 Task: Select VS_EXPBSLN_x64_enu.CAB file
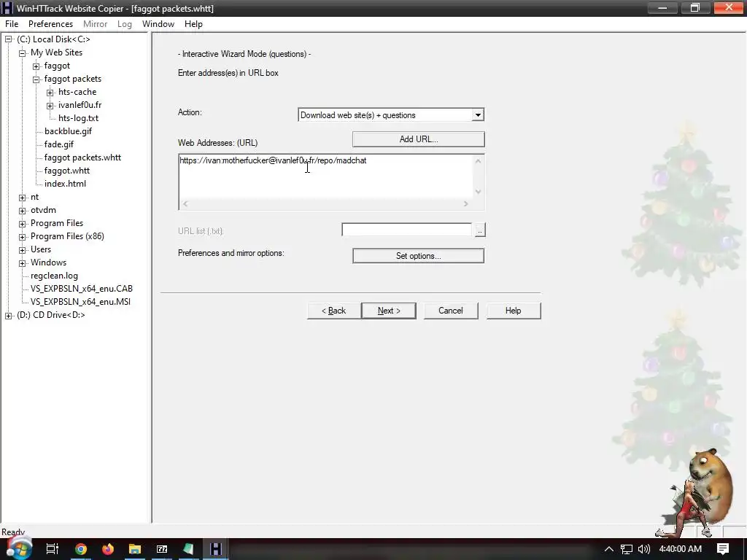click(82, 289)
